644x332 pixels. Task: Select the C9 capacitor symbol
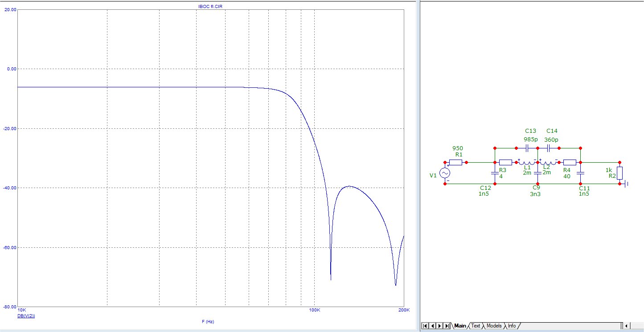537,173
